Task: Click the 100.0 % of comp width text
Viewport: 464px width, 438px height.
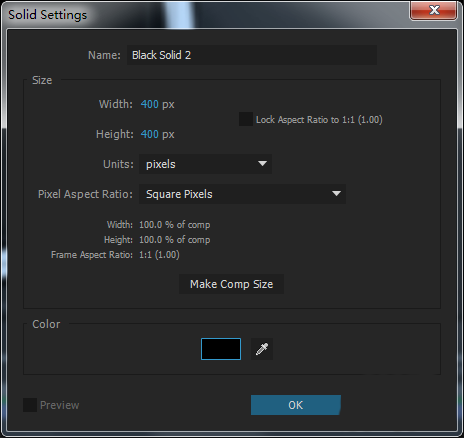Action: pyautogui.click(x=175, y=225)
